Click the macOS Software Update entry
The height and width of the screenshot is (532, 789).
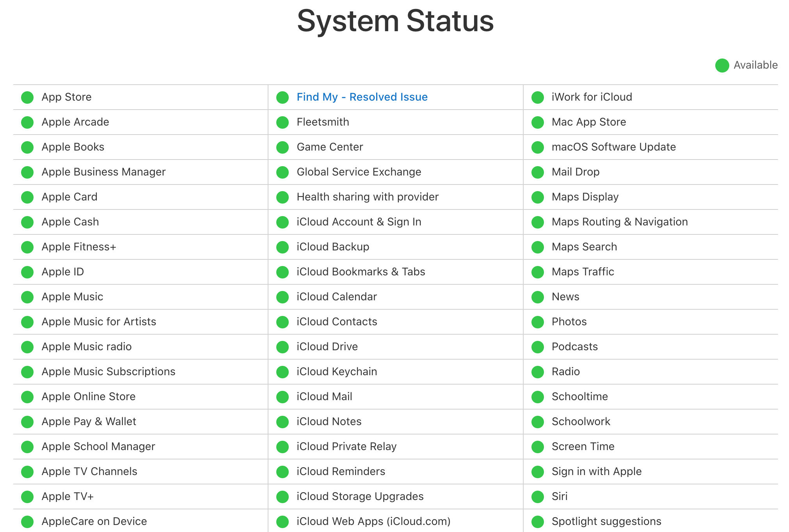coord(613,147)
